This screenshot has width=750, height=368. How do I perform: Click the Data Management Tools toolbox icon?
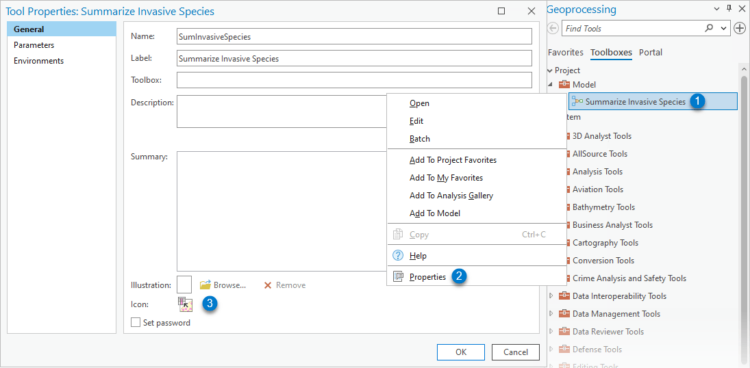(564, 314)
